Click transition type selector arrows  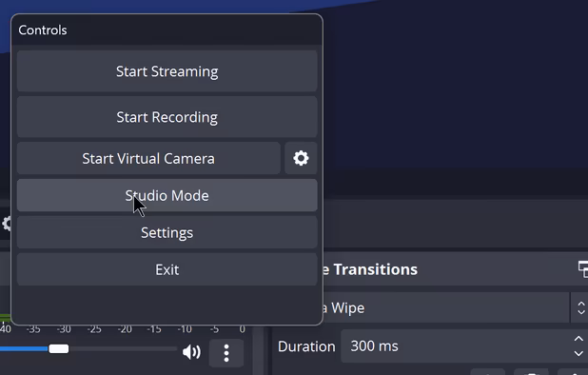(580, 307)
